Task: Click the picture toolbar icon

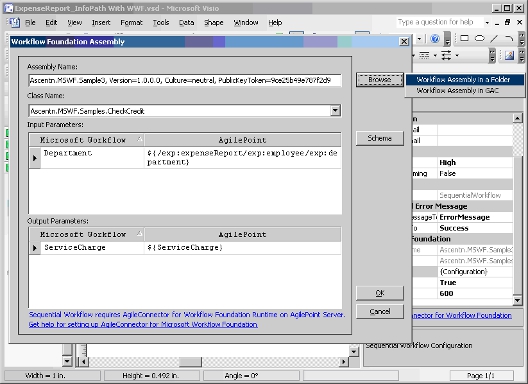Action: 509,55
